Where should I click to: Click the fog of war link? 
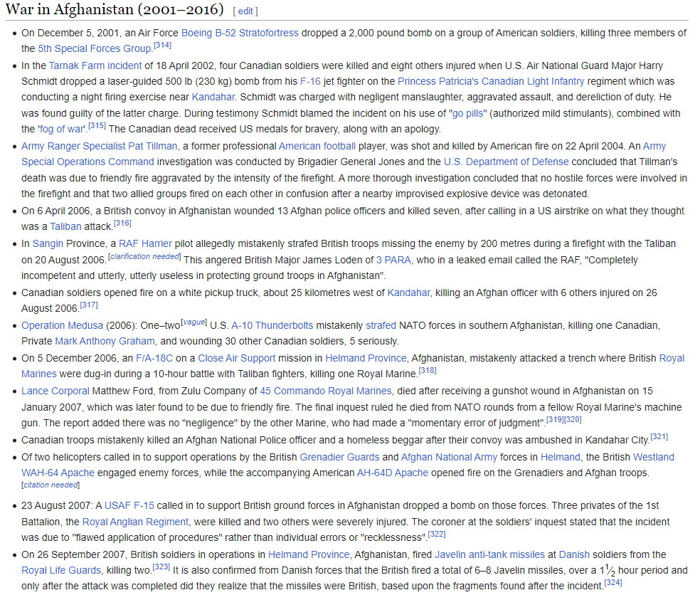62,129
